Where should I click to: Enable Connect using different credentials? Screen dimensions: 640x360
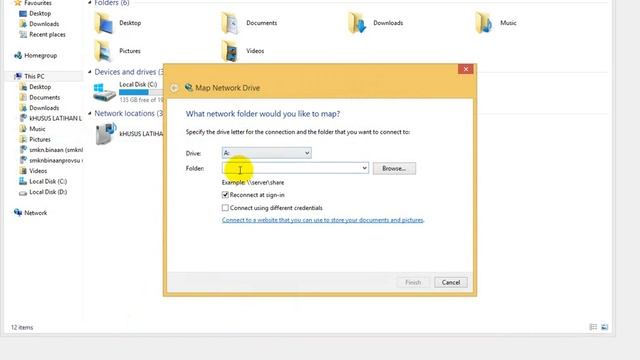point(225,208)
